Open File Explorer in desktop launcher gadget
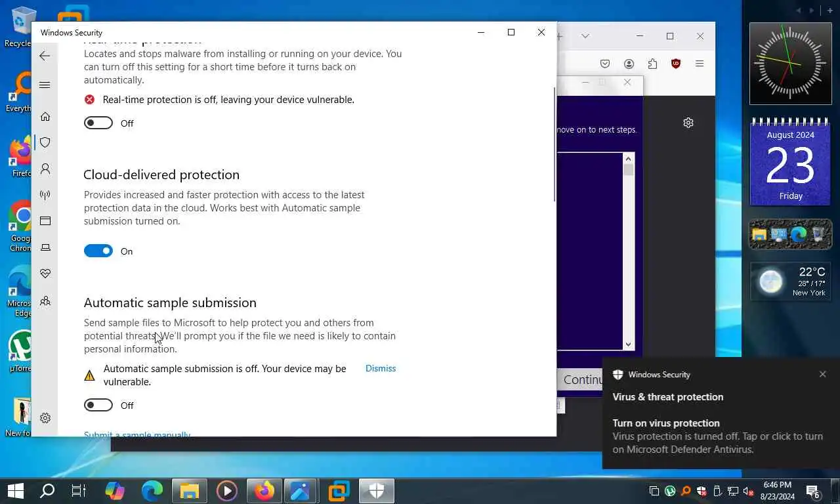 (760, 234)
